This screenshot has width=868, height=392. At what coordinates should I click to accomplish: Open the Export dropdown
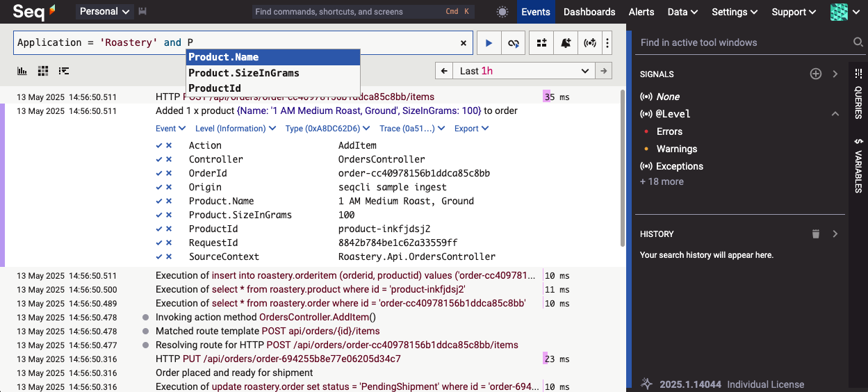point(472,129)
